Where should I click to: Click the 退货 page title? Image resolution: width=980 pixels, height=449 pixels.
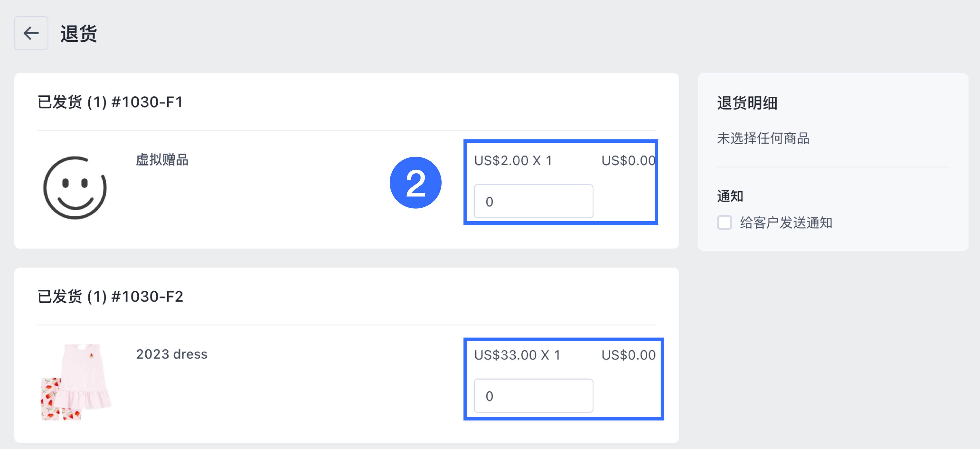pyautogui.click(x=79, y=33)
